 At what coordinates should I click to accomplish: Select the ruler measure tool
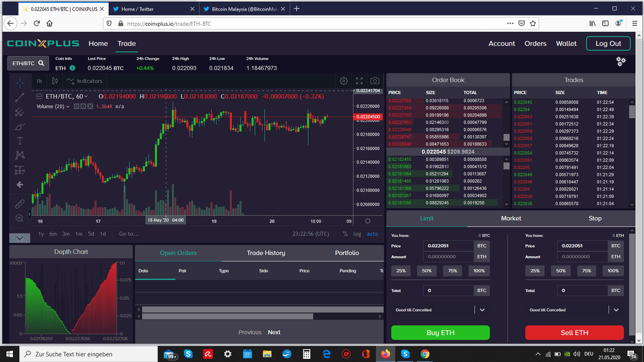[x=20, y=203]
